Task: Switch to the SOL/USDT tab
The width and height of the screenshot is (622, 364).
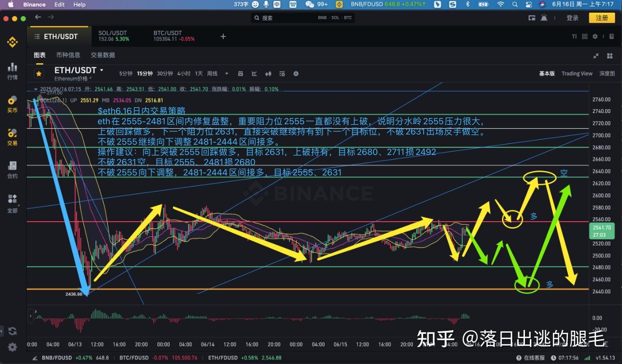Action: click(114, 36)
